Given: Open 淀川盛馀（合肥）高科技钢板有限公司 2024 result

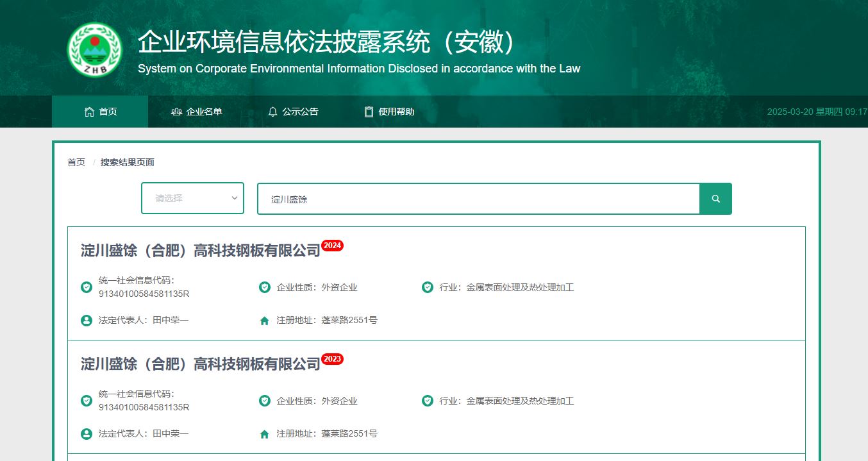Looking at the screenshot, I should [x=196, y=250].
